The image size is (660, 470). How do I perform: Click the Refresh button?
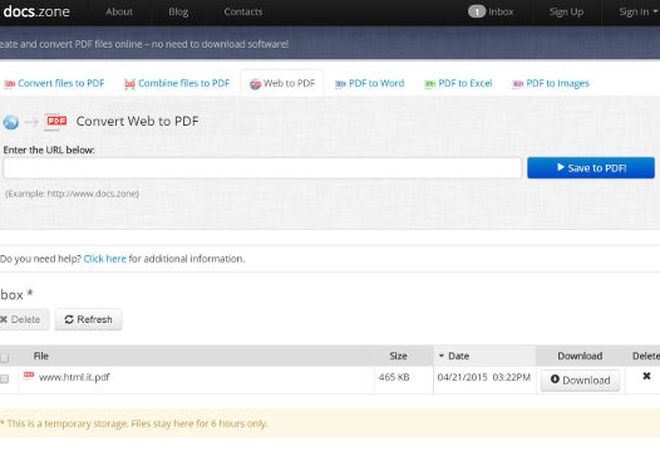pyautogui.click(x=88, y=320)
